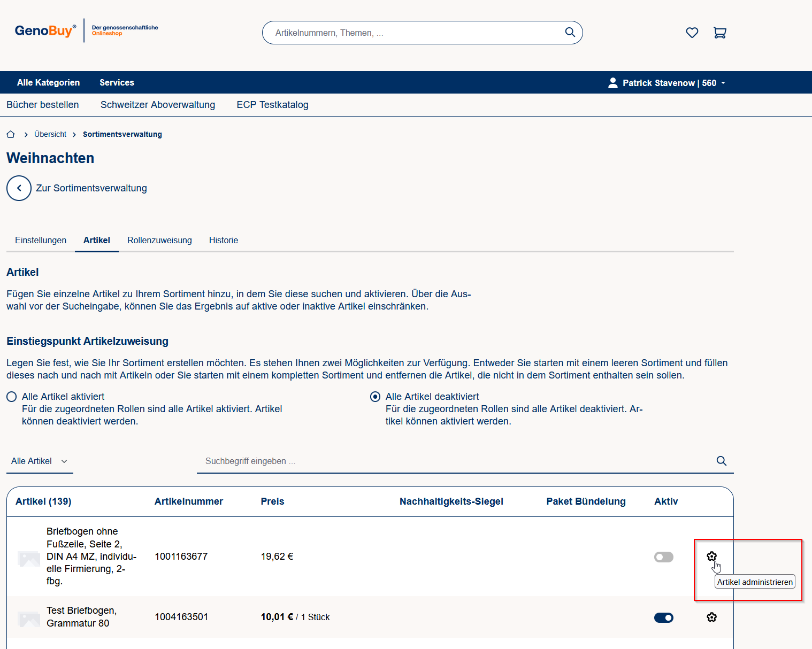The image size is (812, 649).
Task: Enable the Briefbogen ohne Fußzeile active toggle
Action: (663, 557)
